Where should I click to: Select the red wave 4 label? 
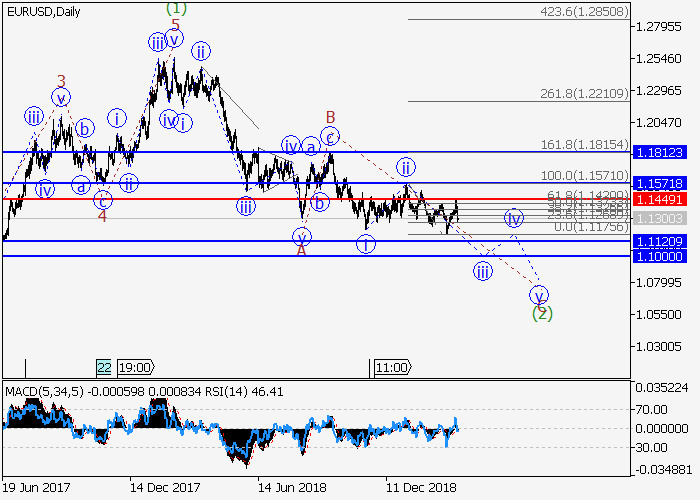(x=102, y=215)
